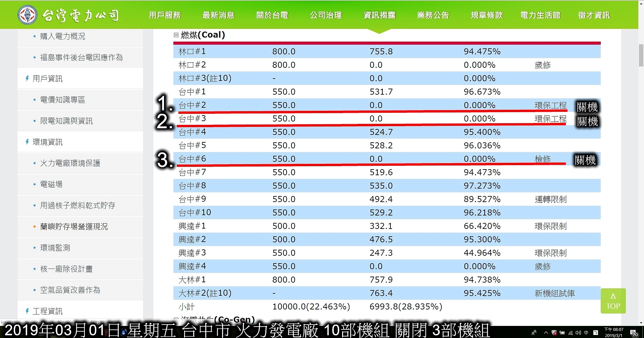
Task: Open 購入電力概況 sidebar link
Action: pos(63,36)
